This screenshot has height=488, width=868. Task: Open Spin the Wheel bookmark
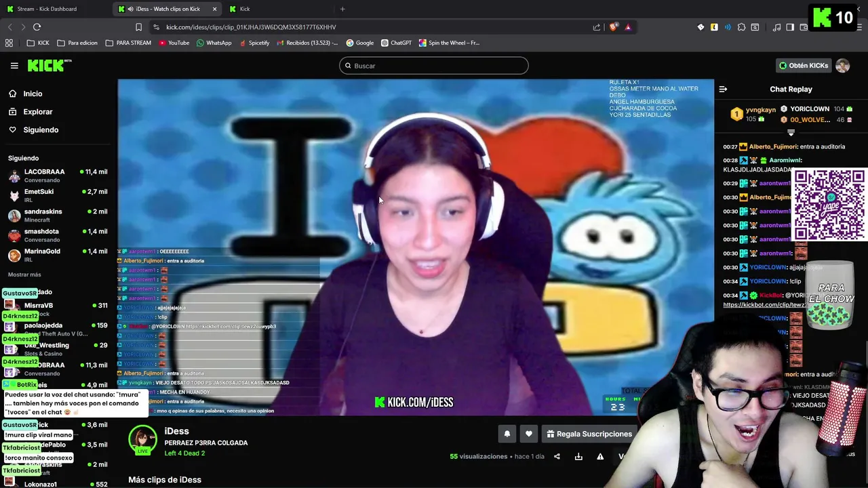click(449, 43)
